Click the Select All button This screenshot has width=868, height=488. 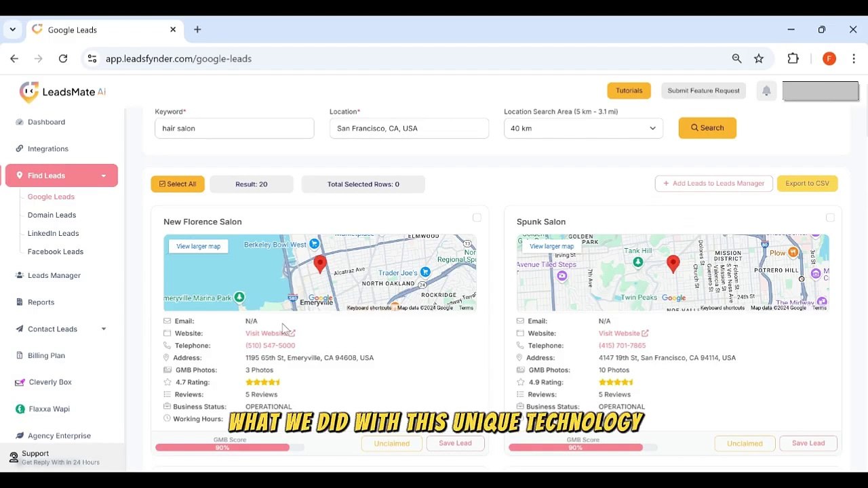(178, 184)
